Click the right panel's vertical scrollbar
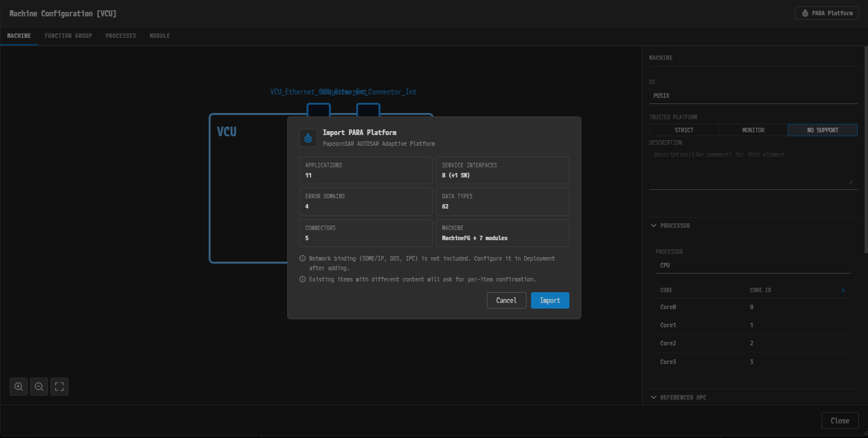 click(x=866, y=149)
